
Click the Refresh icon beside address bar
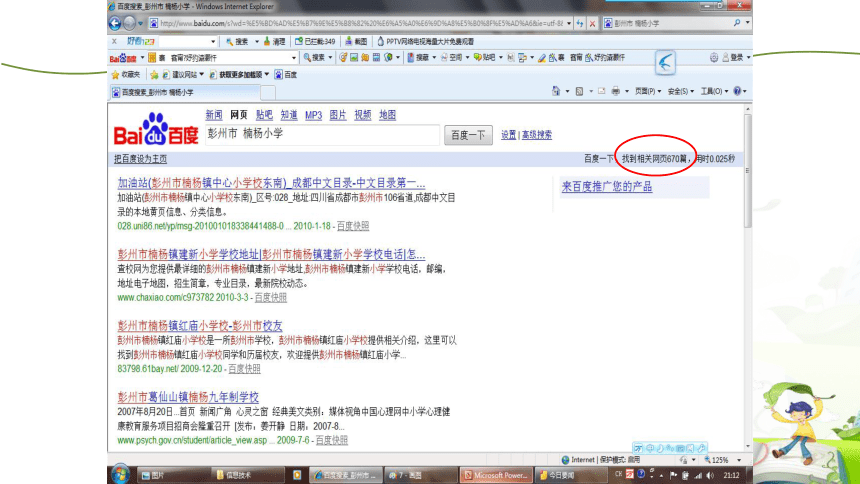580,24
